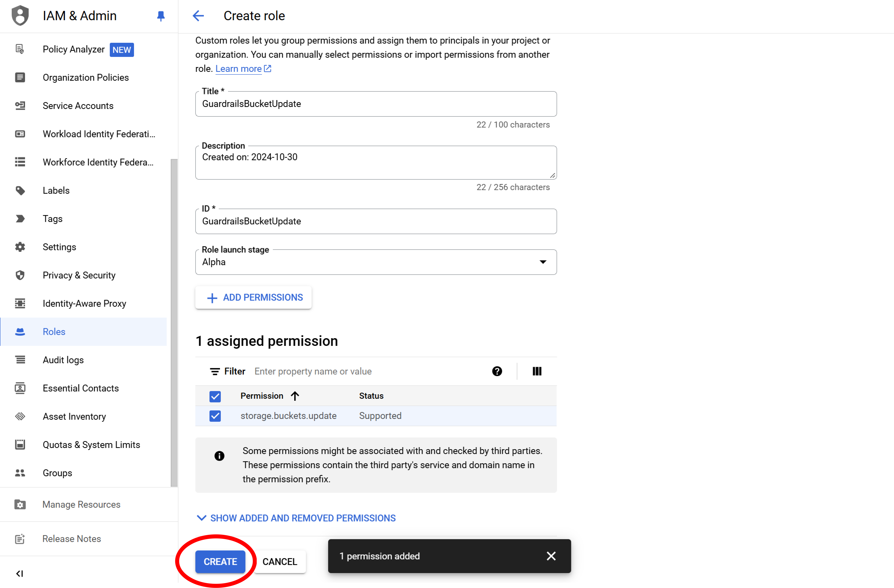The image size is (894, 588).
Task: Unpin IAM & Admin with the pin icon
Action: [x=161, y=16]
